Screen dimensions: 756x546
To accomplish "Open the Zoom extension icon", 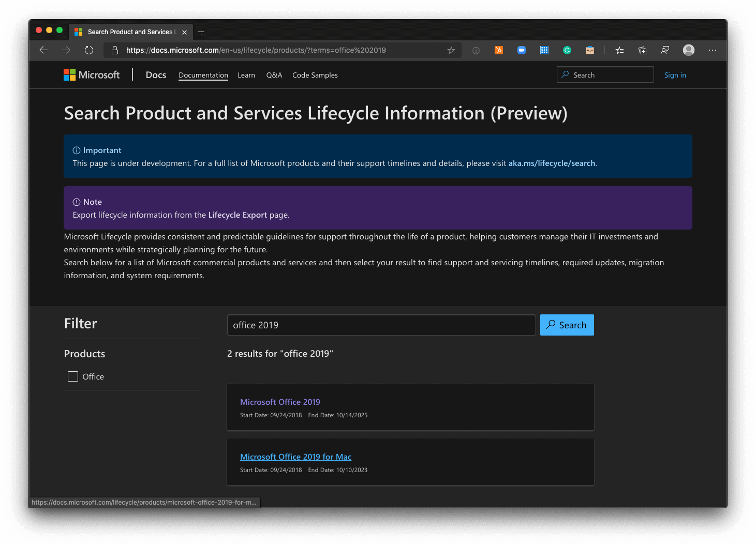I will (x=522, y=50).
